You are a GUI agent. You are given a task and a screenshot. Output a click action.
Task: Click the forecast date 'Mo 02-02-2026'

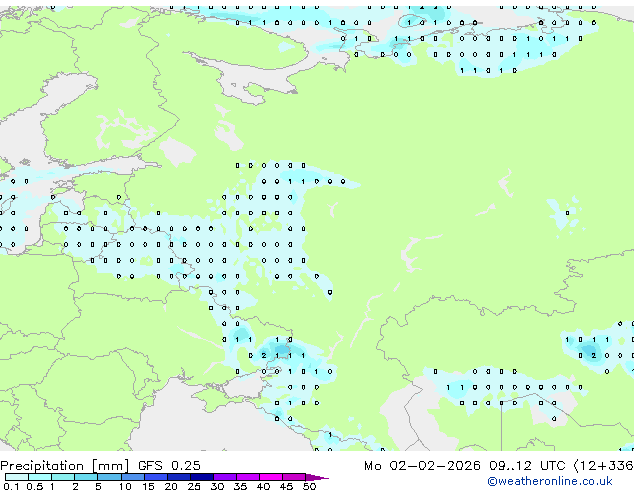coord(422,466)
